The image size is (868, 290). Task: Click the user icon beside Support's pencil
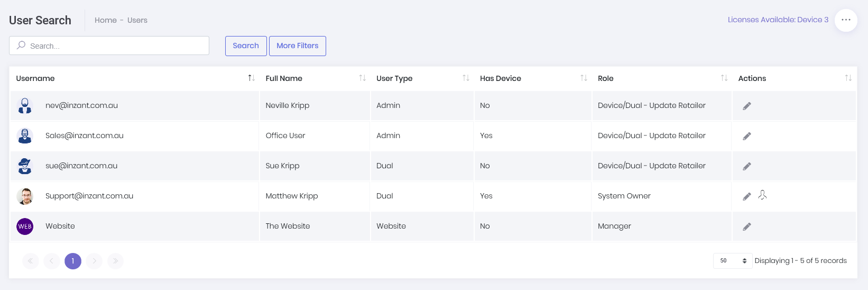click(x=762, y=195)
